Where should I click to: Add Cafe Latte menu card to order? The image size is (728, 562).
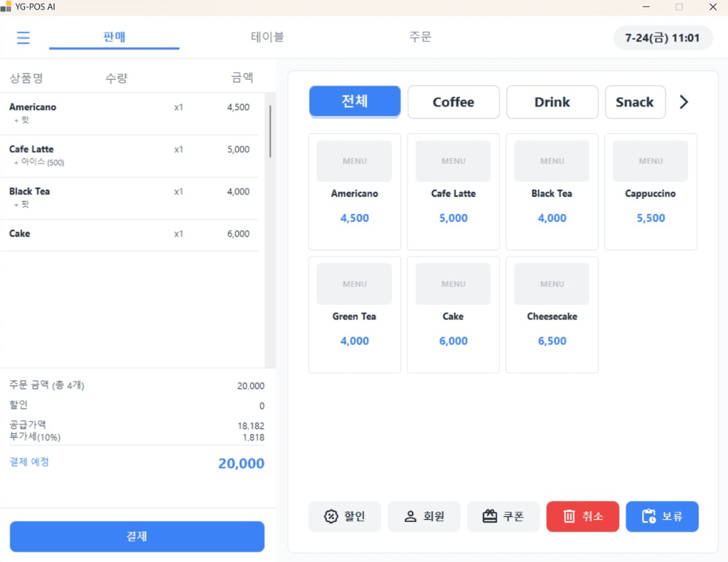coord(454,192)
